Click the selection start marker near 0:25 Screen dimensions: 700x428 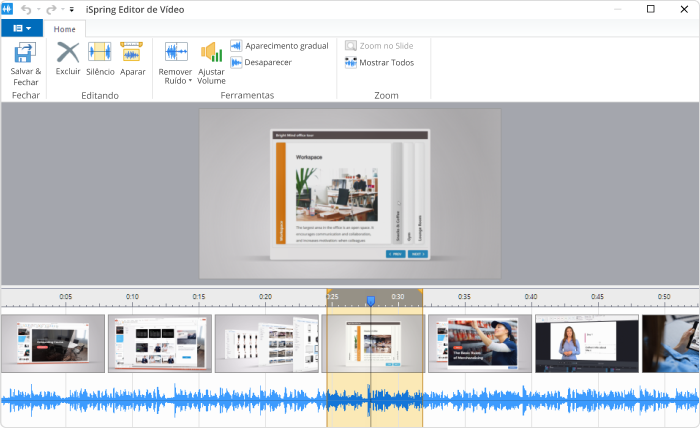point(329,291)
